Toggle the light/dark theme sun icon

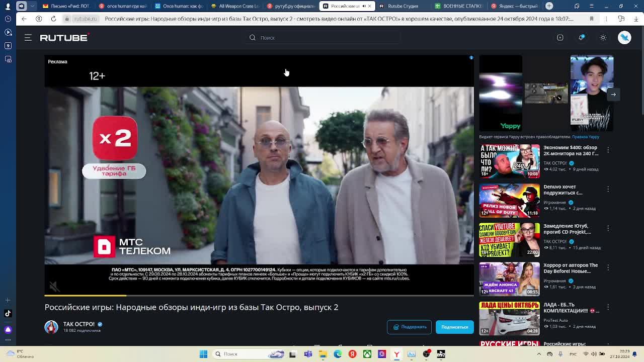[603, 38]
